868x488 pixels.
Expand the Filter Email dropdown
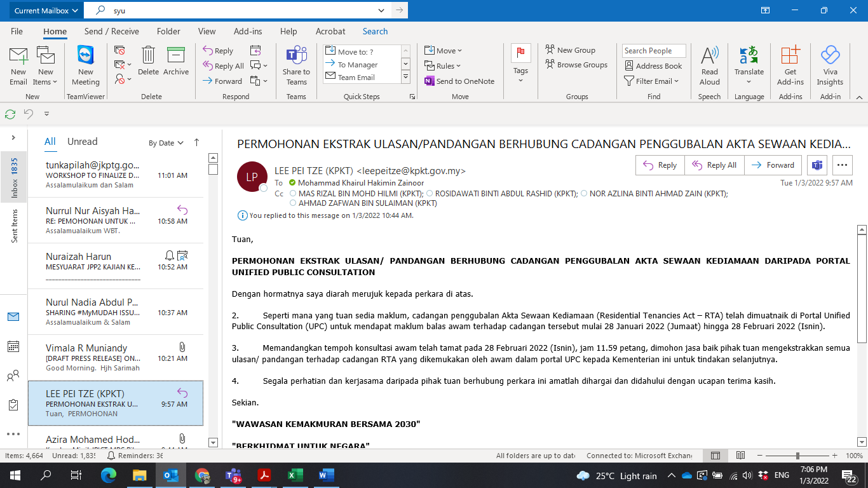point(652,81)
